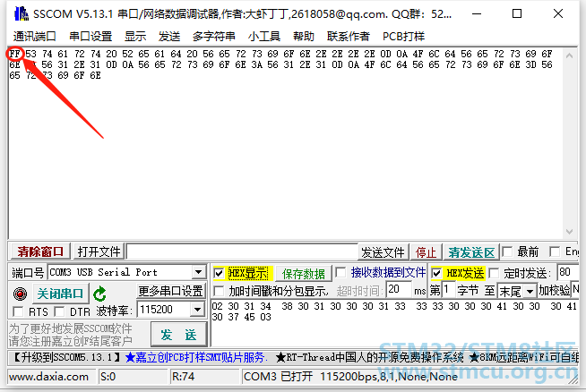Click the green refresh ports icon
Image resolution: width=586 pixels, height=392 pixels.
coord(100,294)
